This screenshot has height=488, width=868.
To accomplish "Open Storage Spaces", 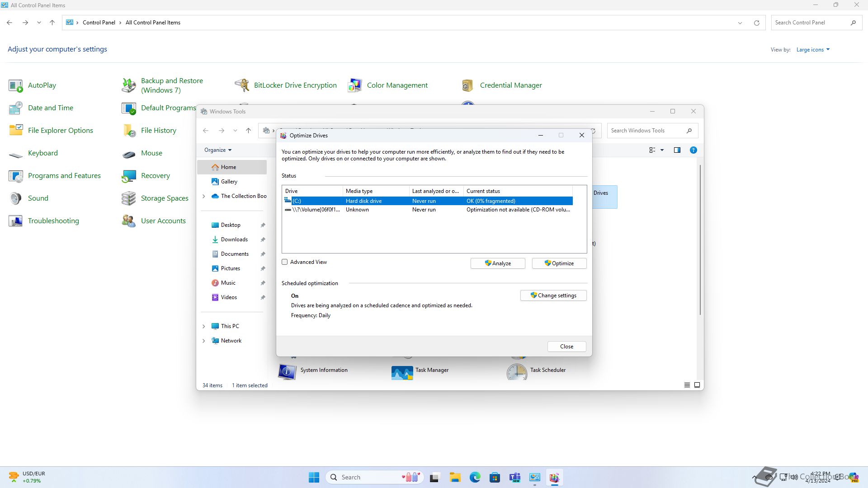I will (x=155, y=198).
